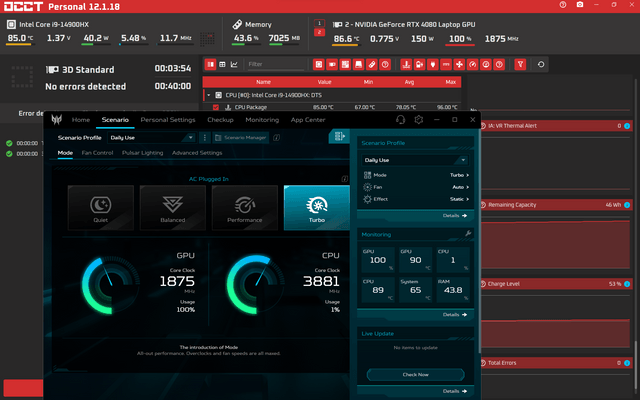The image size is (640, 400).
Task: Switch to the Advanced Settings sub-tab
Action: coord(197,153)
